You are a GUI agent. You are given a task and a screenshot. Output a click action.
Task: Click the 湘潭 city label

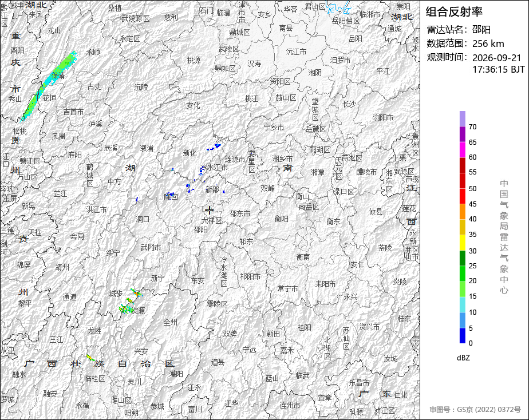tap(318, 172)
